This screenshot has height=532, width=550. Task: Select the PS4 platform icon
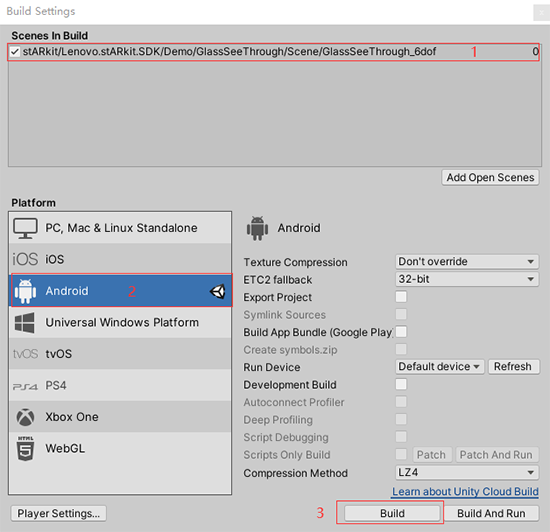(x=25, y=386)
